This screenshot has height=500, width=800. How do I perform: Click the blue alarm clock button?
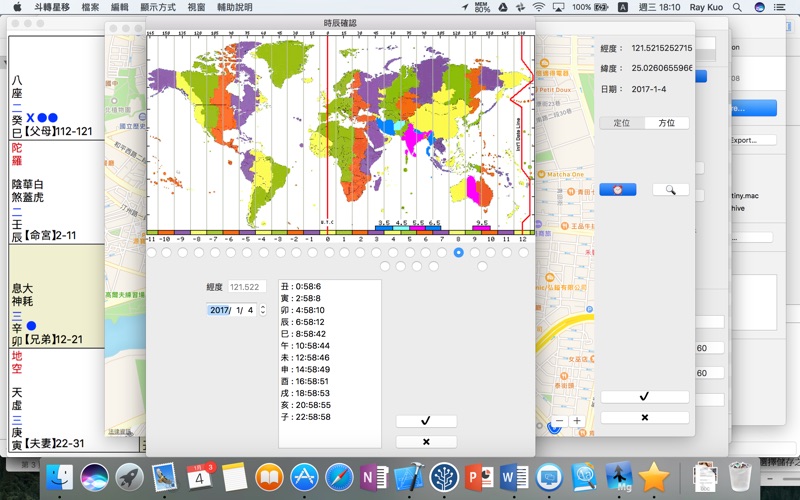pyautogui.click(x=618, y=189)
